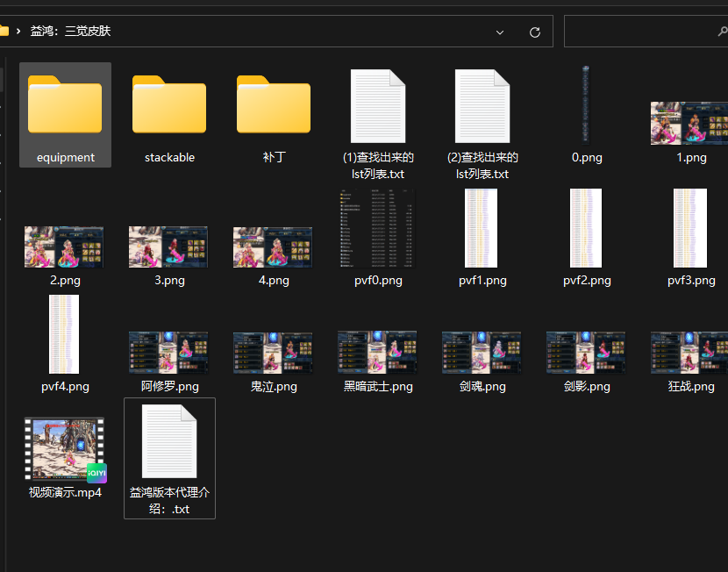Screen dimensions: 728x572
Task: Select the pvf1.png thumbnail
Action: 481,228
